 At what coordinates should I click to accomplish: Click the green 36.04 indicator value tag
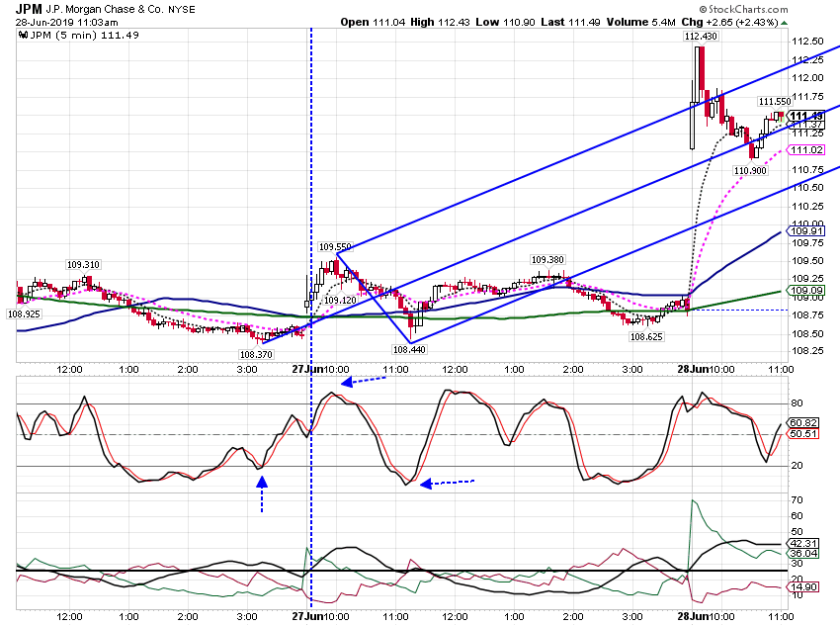pyautogui.click(x=803, y=553)
